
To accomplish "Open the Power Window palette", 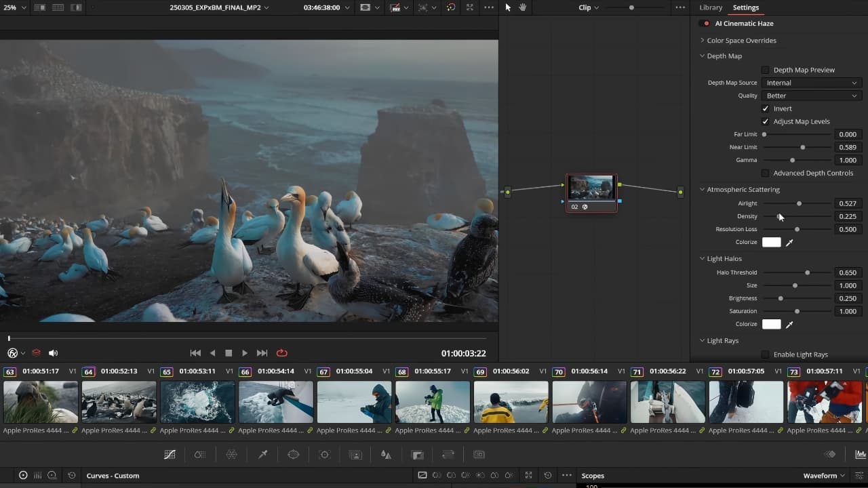I will click(293, 454).
